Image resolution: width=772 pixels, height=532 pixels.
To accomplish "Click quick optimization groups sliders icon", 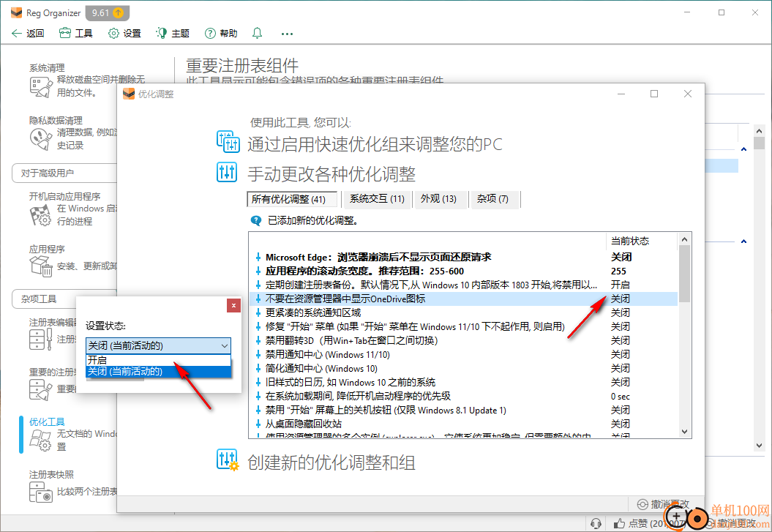I will [228, 142].
